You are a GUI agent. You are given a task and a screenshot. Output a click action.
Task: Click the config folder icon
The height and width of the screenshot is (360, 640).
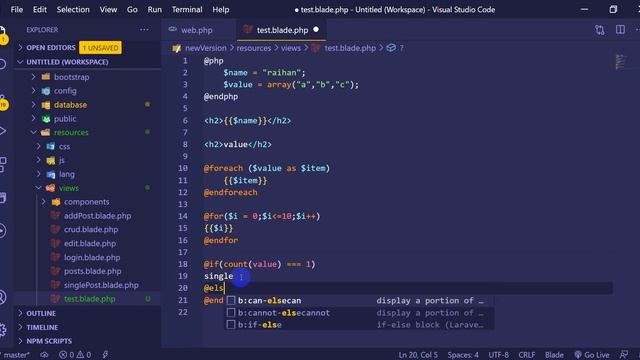[x=46, y=91]
